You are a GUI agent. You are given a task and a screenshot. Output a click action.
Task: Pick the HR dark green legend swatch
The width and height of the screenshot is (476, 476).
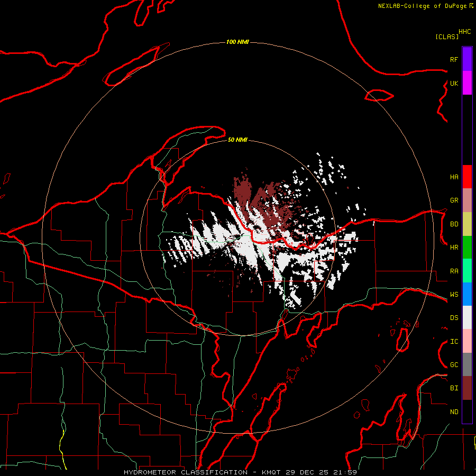tap(467, 248)
